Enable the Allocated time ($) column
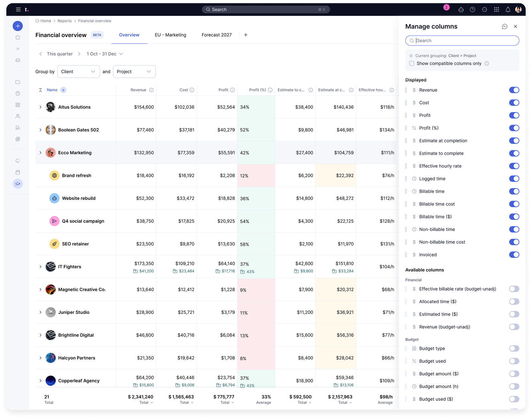This screenshot has height=419, width=532. point(514,302)
